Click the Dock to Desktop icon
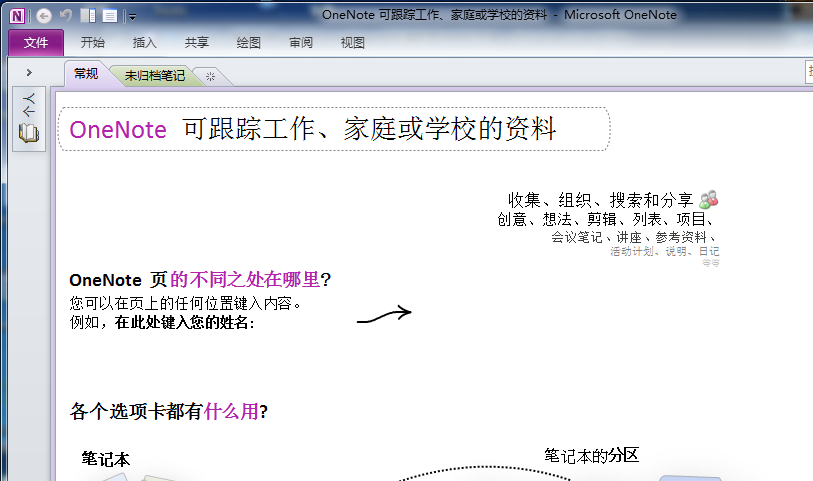The width and height of the screenshot is (813, 481). click(x=88, y=15)
